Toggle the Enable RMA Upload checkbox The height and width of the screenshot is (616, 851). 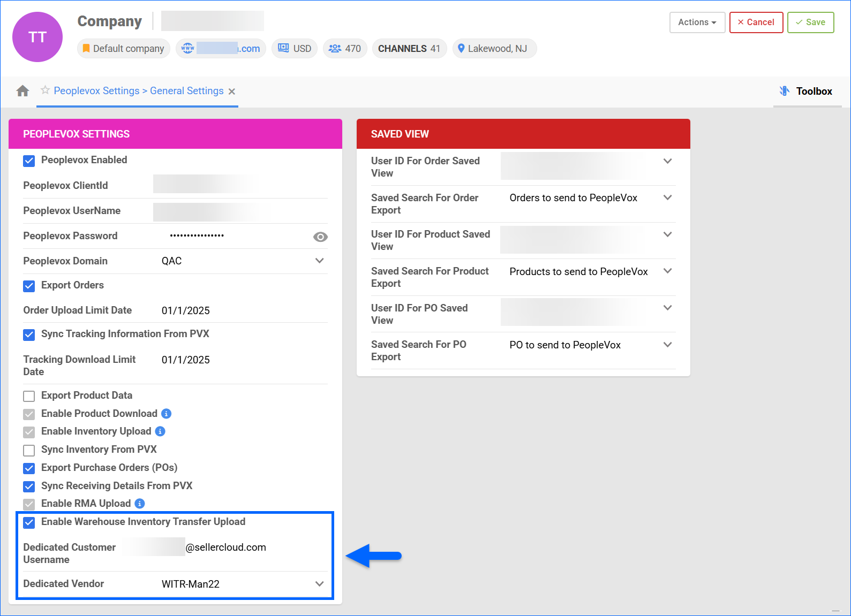tap(29, 504)
